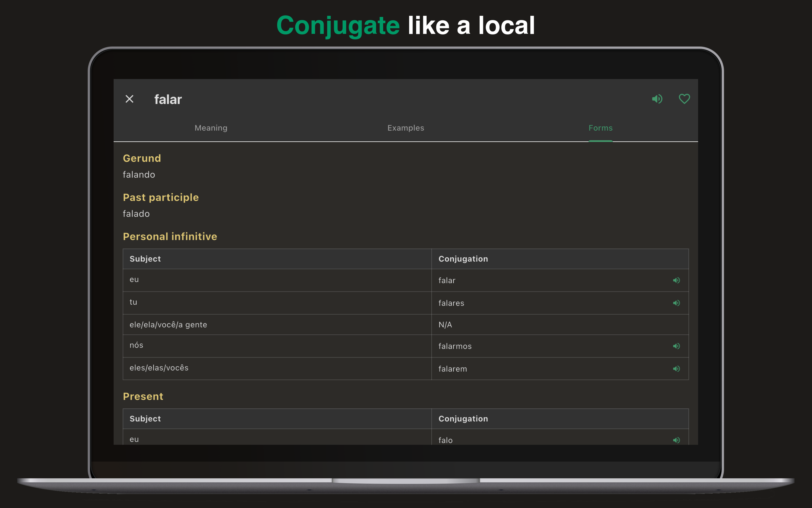The height and width of the screenshot is (508, 812).
Task: Click the gerund form falando
Action: click(139, 175)
